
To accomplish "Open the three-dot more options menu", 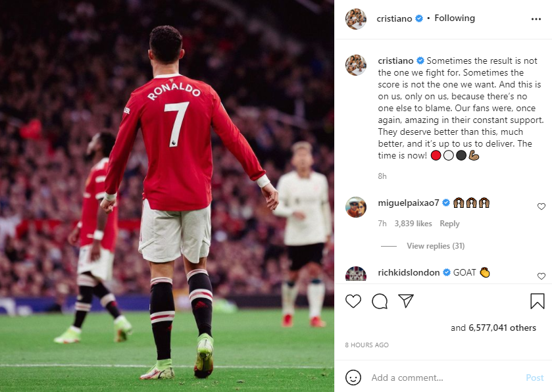I will (x=536, y=19).
